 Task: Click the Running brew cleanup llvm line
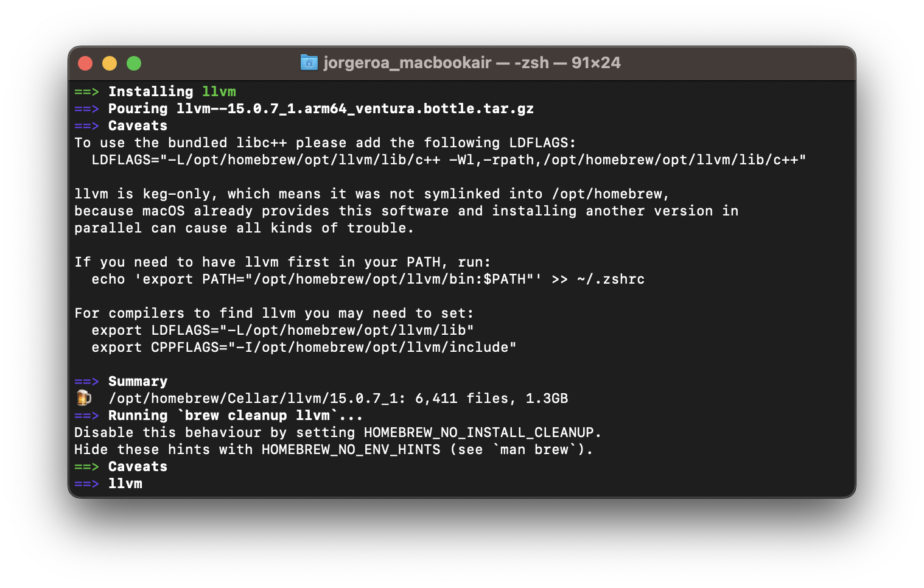tap(236, 415)
